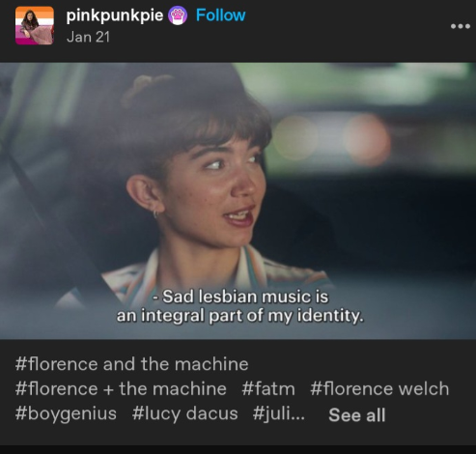The width and height of the screenshot is (476, 454).
Task: Open the pinkpunkpie username link
Action: click(115, 15)
